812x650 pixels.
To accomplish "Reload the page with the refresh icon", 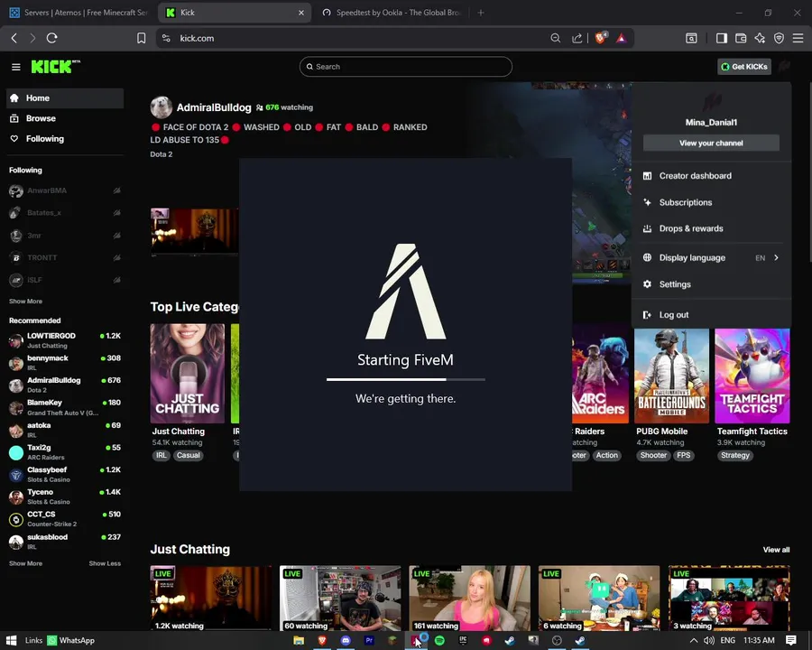I will 51,38.
